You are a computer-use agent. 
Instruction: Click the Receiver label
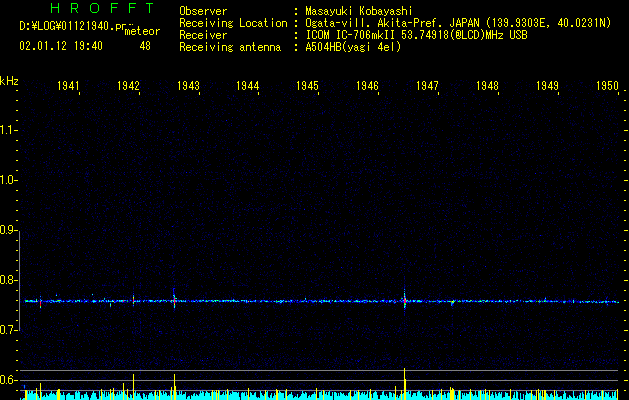tap(203, 35)
